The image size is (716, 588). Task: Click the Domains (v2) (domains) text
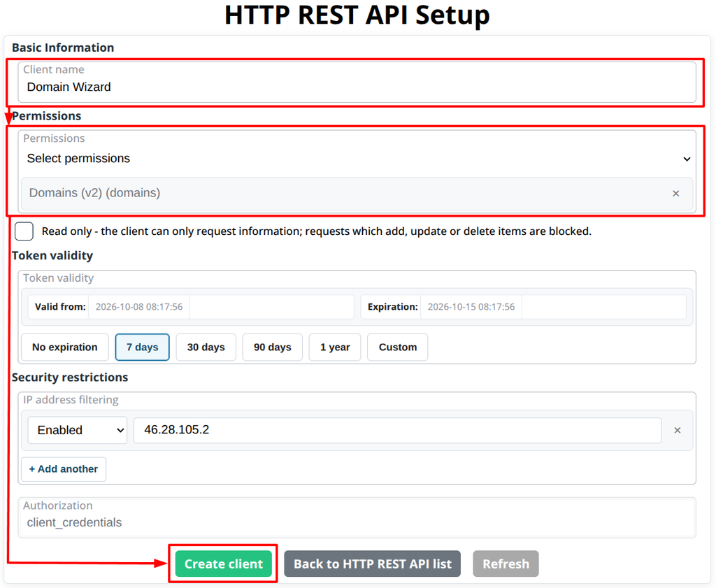tap(94, 193)
